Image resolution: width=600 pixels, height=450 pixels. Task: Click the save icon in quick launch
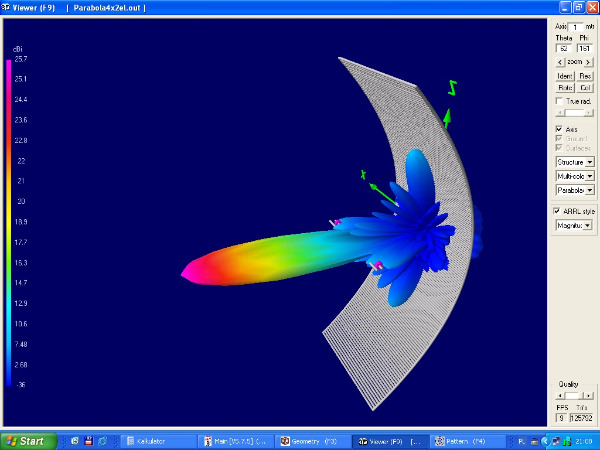click(x=88, y=441)
